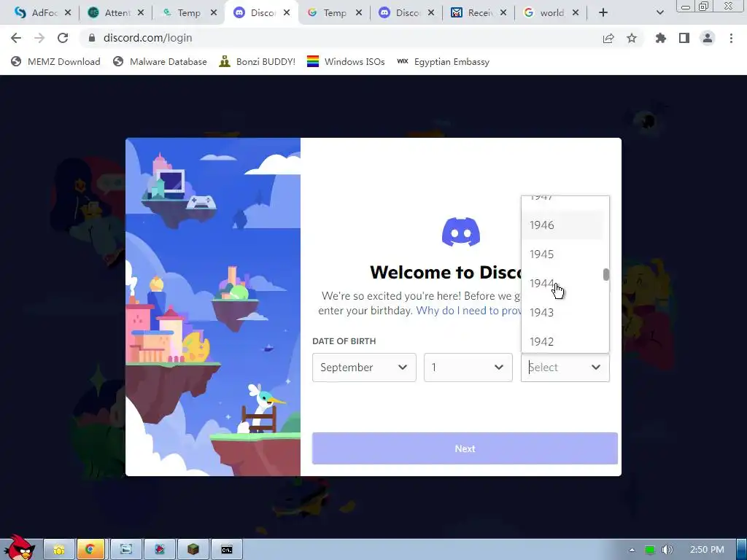Viewport: 747px width, 560px height.
Task: Click the year Select dropdown field
Action: coord(565,367)
